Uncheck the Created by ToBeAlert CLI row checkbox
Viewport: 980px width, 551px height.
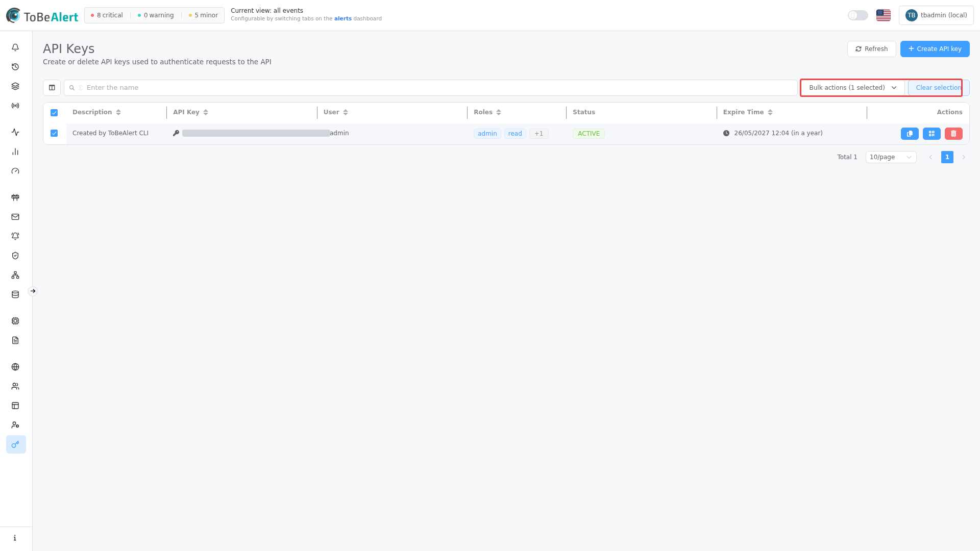(54, 133)
